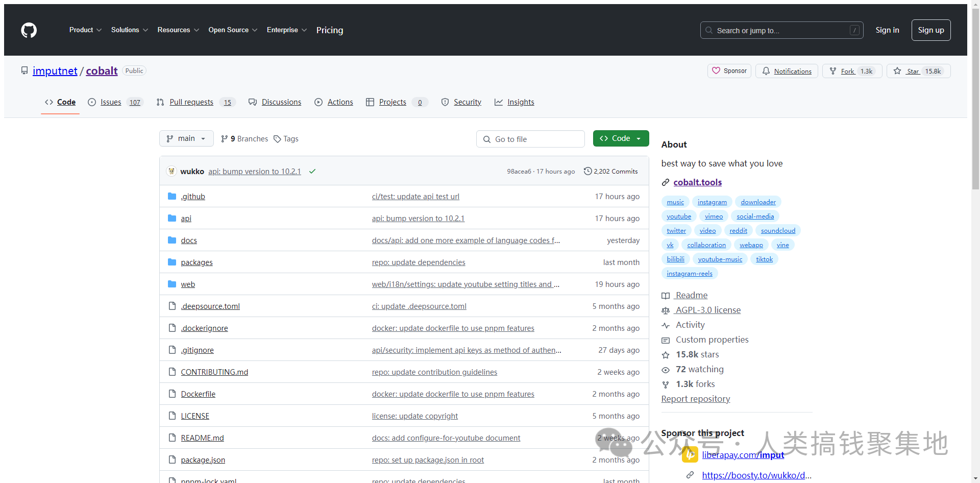Switch to the Pull requests tab
Viewport: 980px width, 483px height.
[x=191, y=102]
